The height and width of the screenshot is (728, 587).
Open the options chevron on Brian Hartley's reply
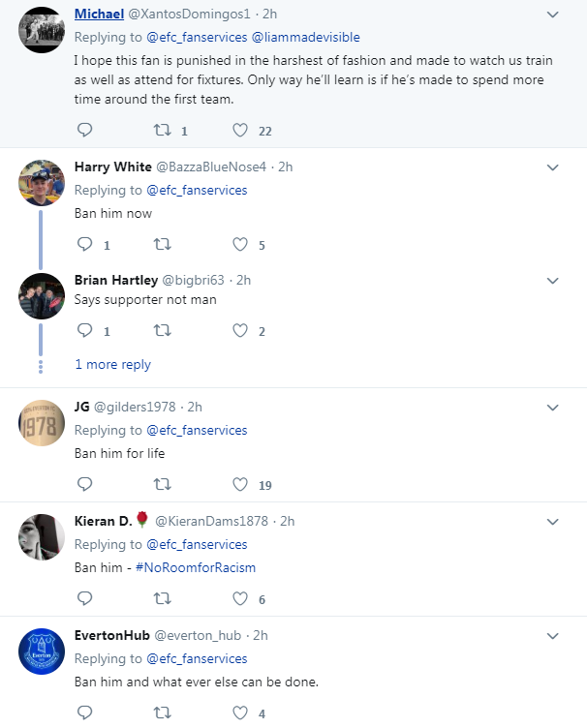pos(553,281)
